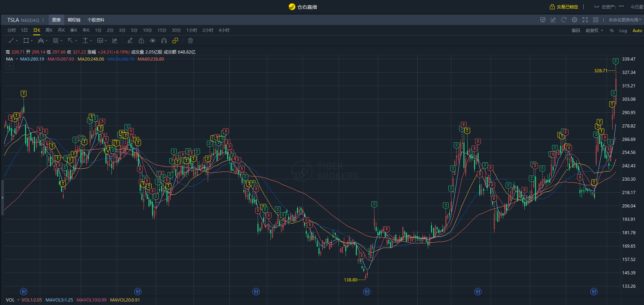The height and width of the screenshot is (305, 644).
Task: Click the MA20:248.06 legend label
Action: click(x=91, y=59)
